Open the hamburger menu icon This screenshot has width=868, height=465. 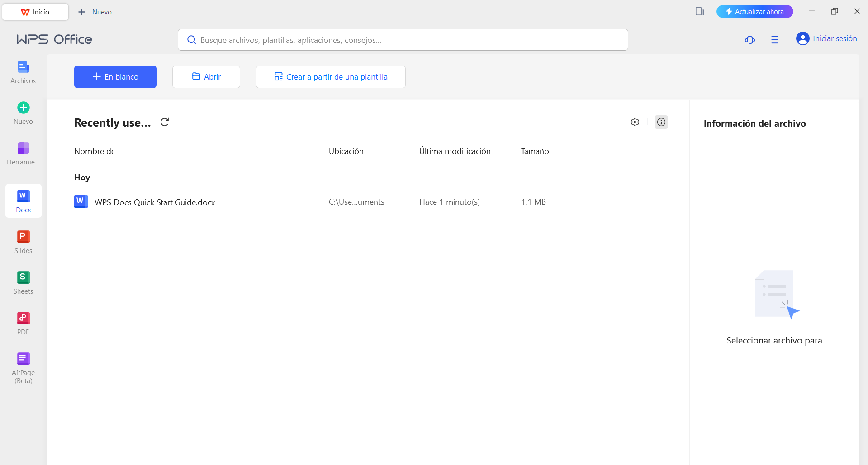click(x=775, y=40)
